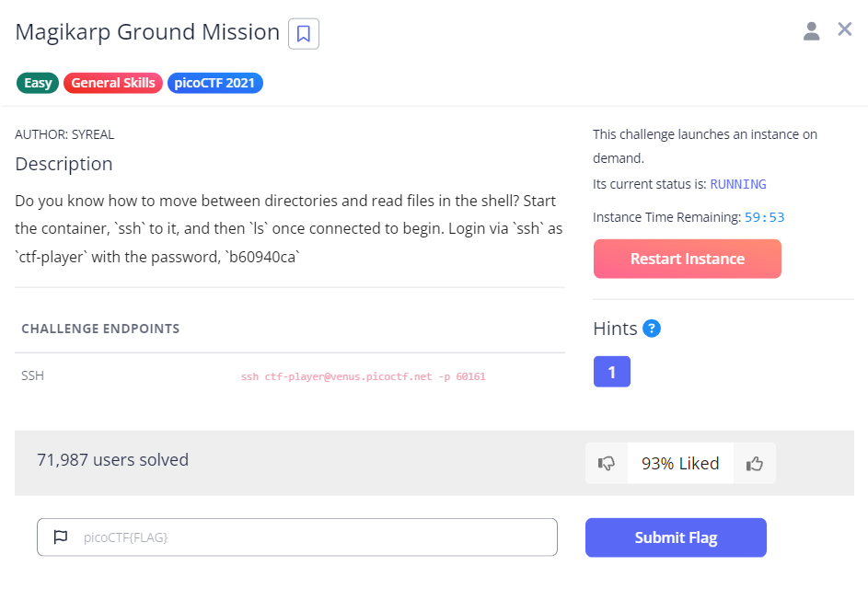Select the General Skills category tag
Image resolution: width=868 pixels, height=589 pixels.
113,83
